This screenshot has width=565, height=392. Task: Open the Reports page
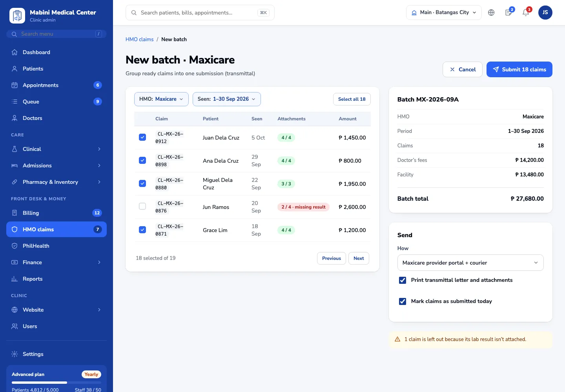point(56,279)
